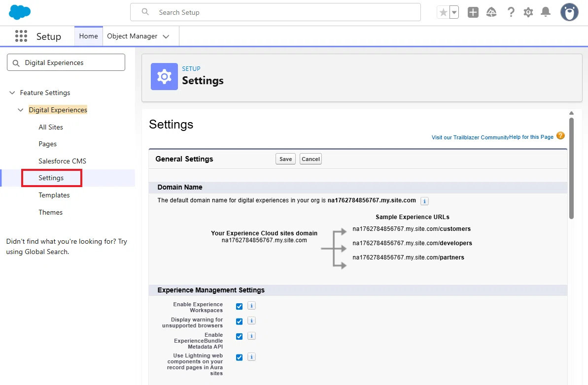Open the Global Actions plus icon

[x=473, y=12]
